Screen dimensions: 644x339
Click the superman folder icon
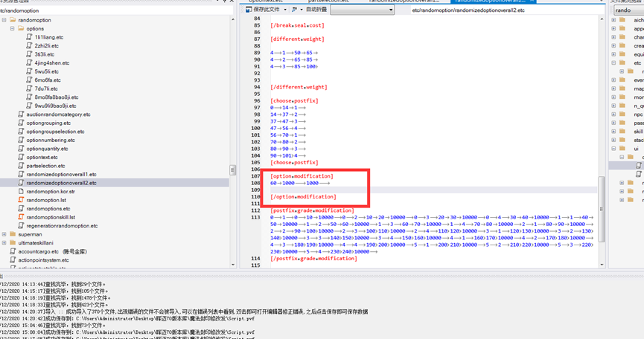[13, 234]
